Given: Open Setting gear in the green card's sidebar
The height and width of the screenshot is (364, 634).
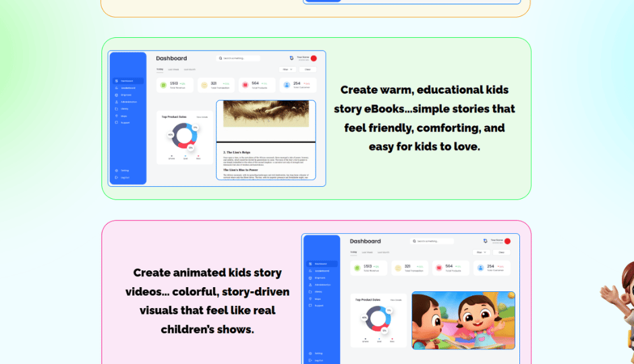Looking at the screenshot, I should [122, 171].
